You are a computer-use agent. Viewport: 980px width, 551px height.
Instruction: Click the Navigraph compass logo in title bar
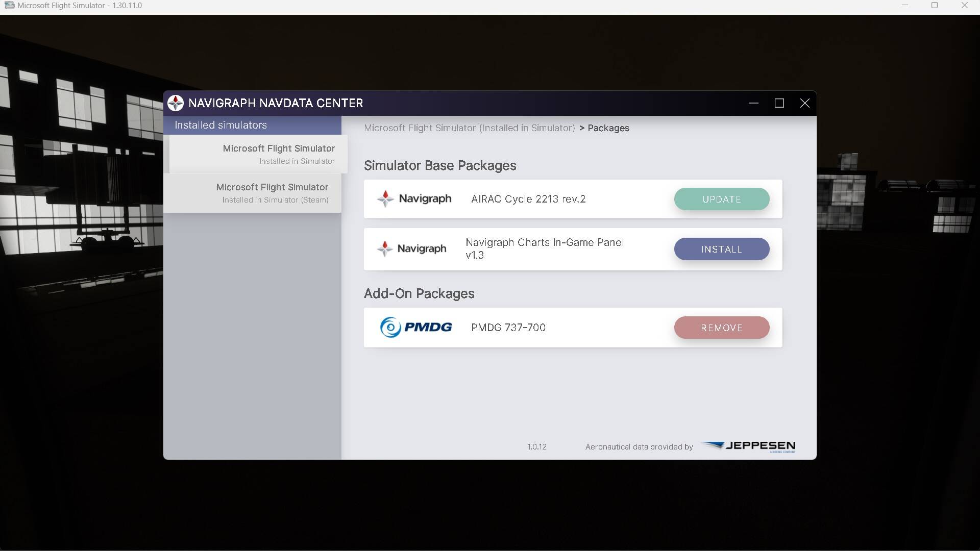(176, 103)
